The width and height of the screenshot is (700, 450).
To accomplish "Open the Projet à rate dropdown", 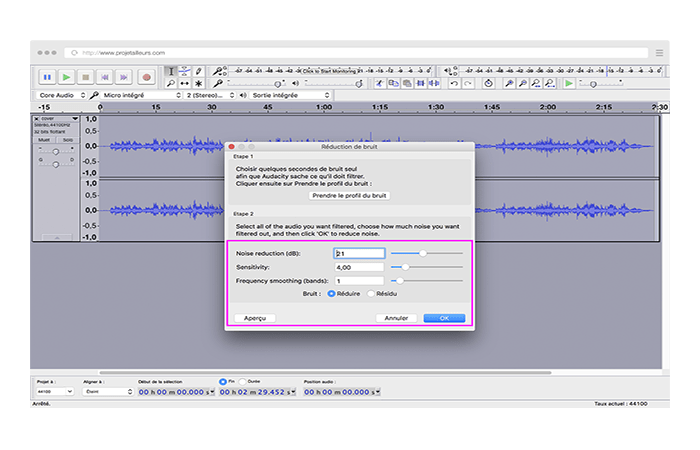I will pos(54,392).
